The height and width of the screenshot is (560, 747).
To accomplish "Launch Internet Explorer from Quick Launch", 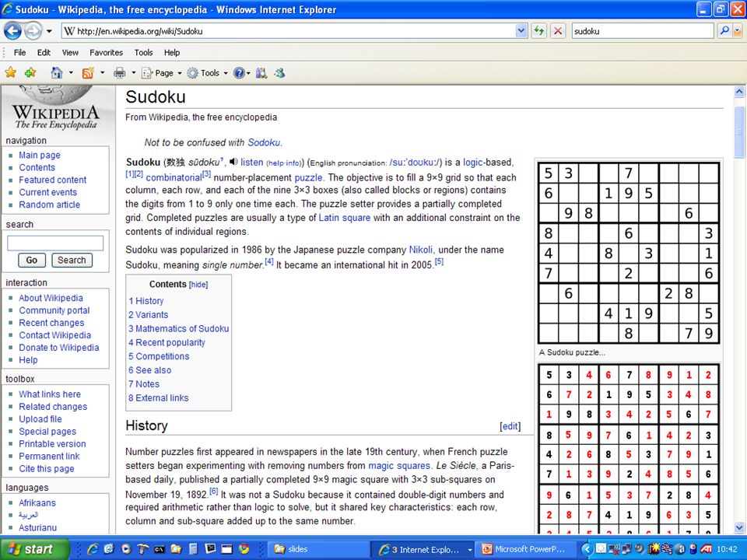I will coord(93,549).
